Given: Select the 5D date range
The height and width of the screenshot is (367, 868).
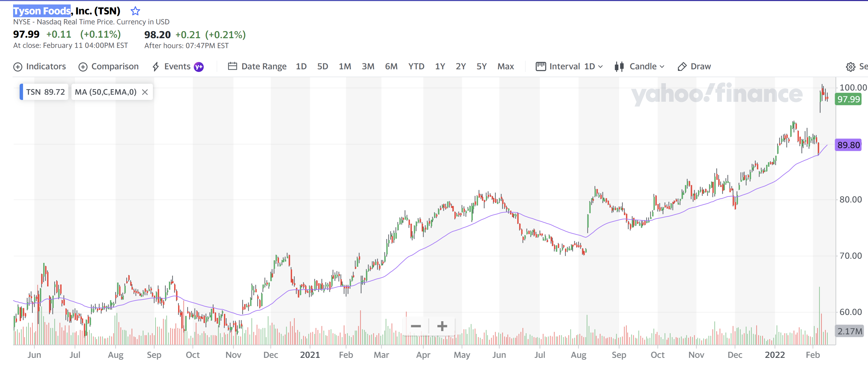Looking at the screenshot, I should coord(323,66).
